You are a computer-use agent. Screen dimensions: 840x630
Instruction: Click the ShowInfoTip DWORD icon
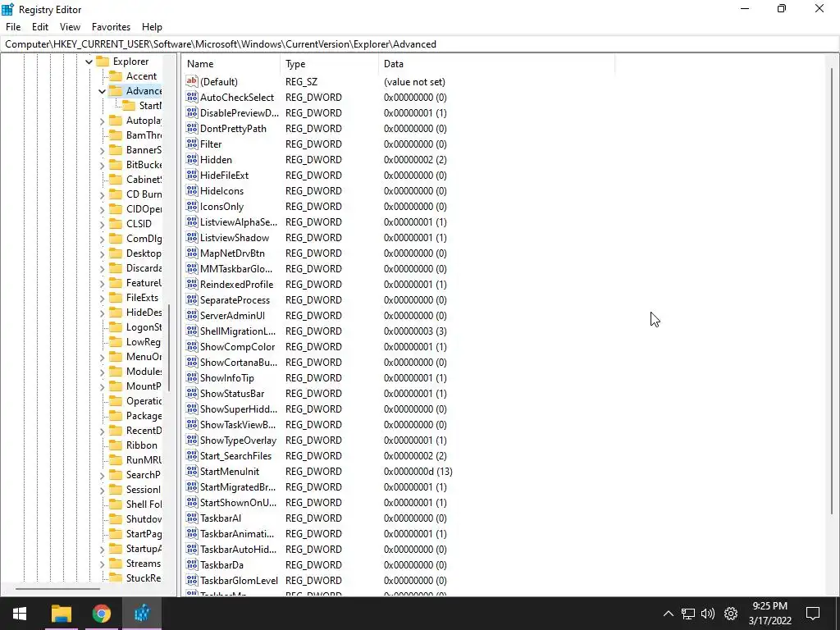(x=192, y=377)
